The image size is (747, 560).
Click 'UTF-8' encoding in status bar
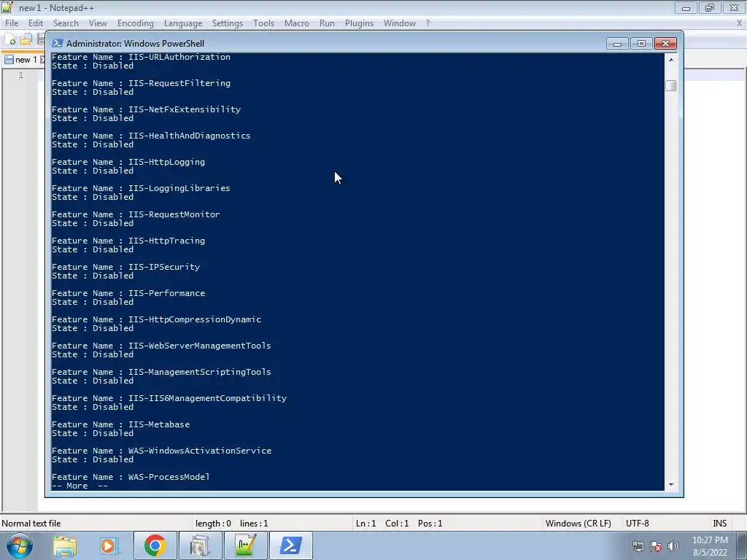[x=637, y=524]
